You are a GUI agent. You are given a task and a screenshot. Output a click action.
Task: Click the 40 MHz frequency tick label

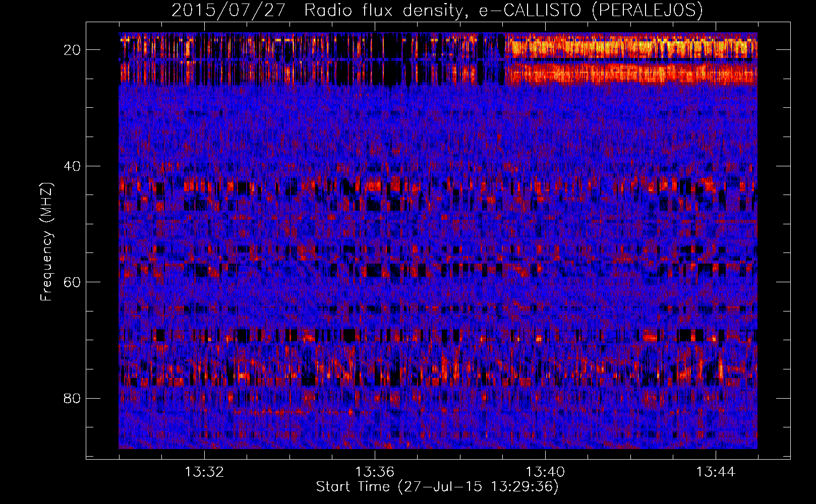coord(73,166)
